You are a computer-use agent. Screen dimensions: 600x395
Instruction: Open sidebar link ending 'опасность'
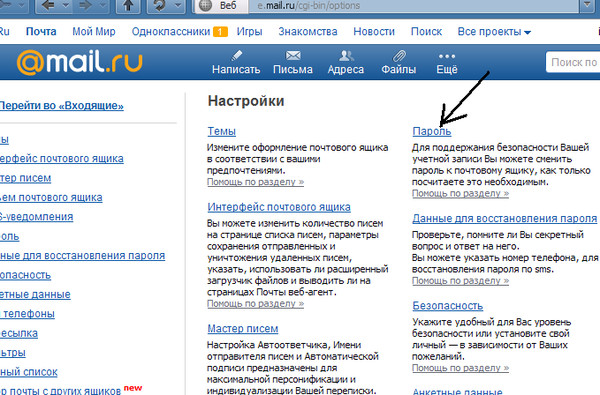pos(25,275)
